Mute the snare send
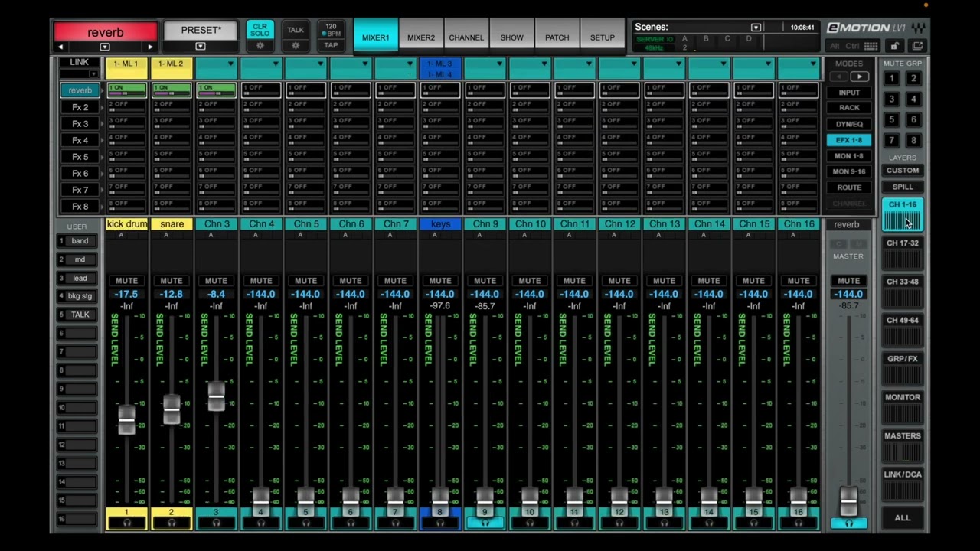The width and height of the screenshot is (980, 551). [x=171, y=281]
